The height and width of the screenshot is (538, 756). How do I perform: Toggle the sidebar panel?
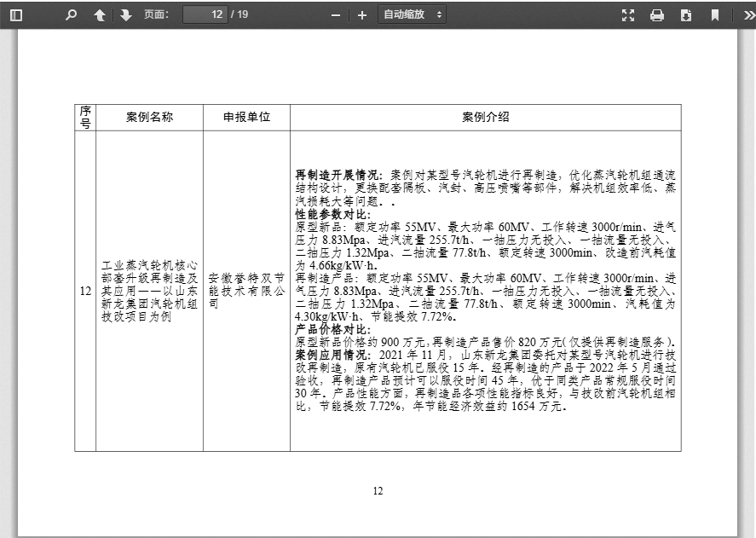15,14
